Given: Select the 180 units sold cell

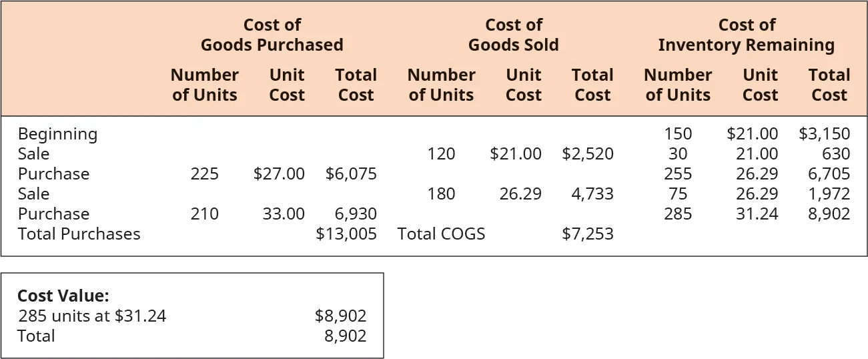Looking at the screenshot, I should (441, 194).
